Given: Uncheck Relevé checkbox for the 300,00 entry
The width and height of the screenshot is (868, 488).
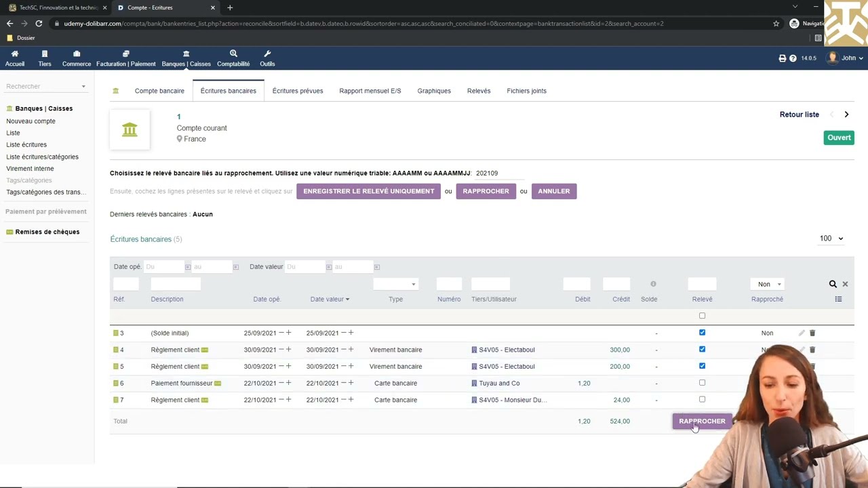Looking at the screenshot, I should click(702, 350).
